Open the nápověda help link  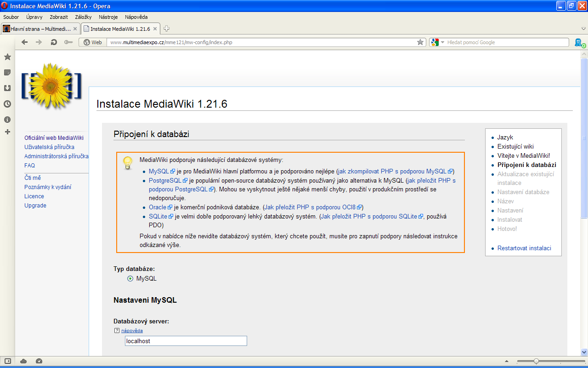tap(132, 331)
